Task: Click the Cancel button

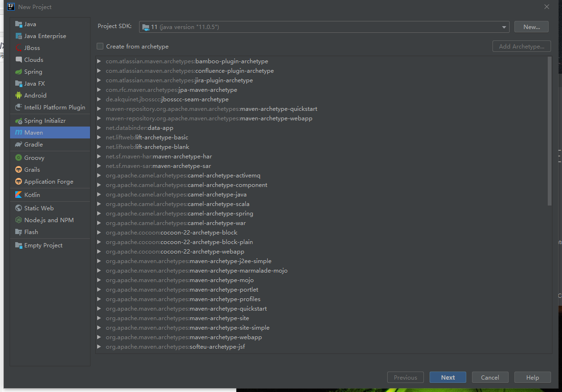Action: (490, 377)
